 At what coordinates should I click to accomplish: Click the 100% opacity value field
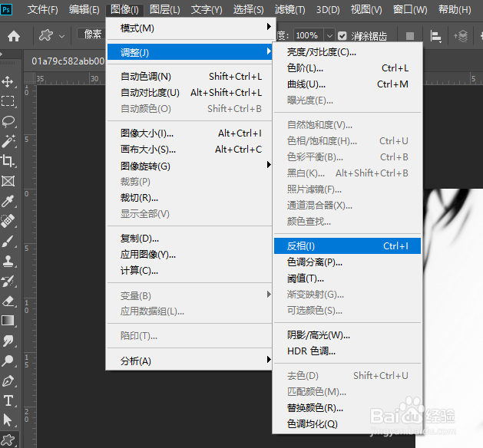pyautogui.click(x=308, y=36)
